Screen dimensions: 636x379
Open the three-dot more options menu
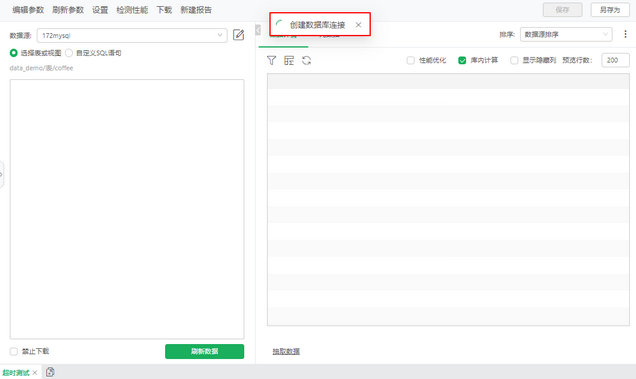tap(625, 34)
